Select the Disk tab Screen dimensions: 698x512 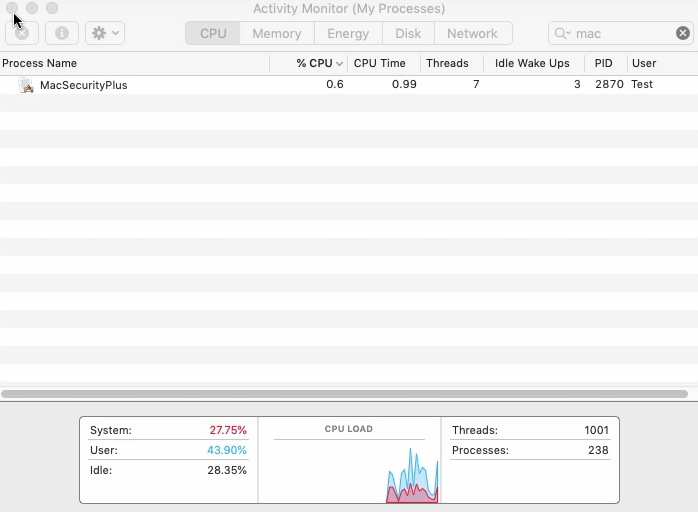coord(408,33)
